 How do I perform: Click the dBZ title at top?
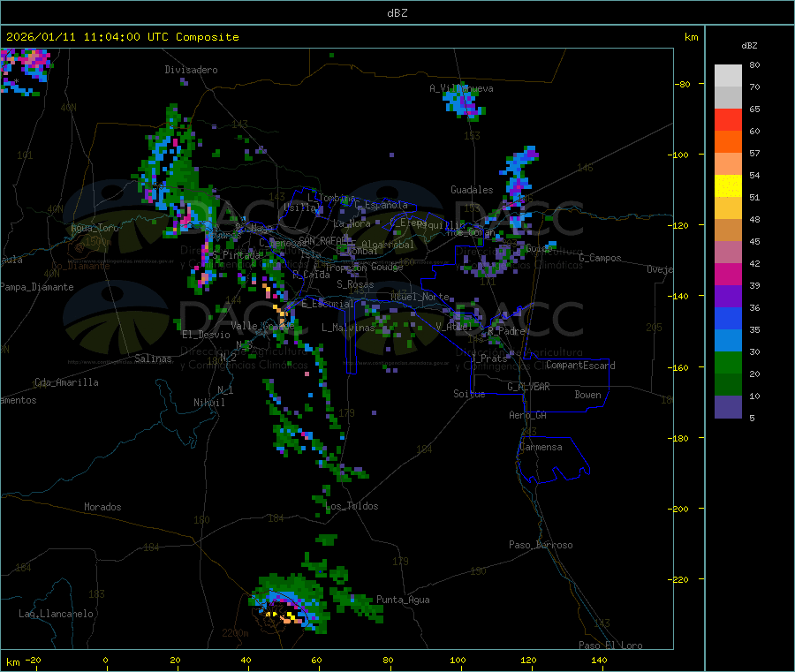[x=397, y=13]
